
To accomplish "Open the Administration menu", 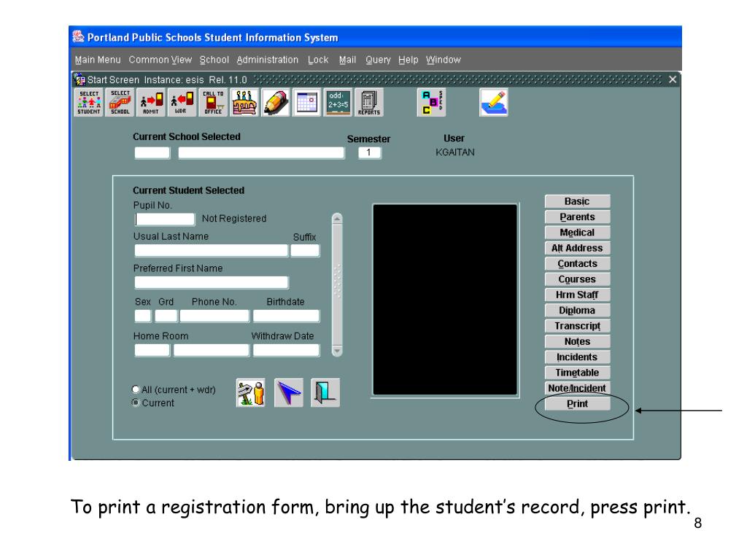I will pyautogui.click(x=267, y=60).
